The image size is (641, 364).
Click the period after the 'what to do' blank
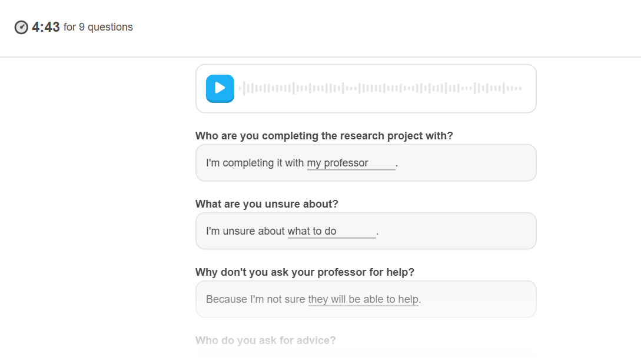tap(377, 233)
